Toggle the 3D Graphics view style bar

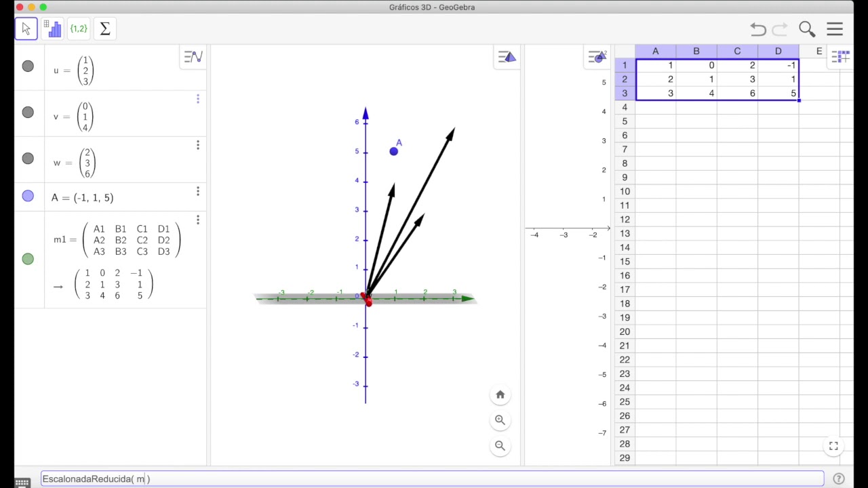click(507, 57)
